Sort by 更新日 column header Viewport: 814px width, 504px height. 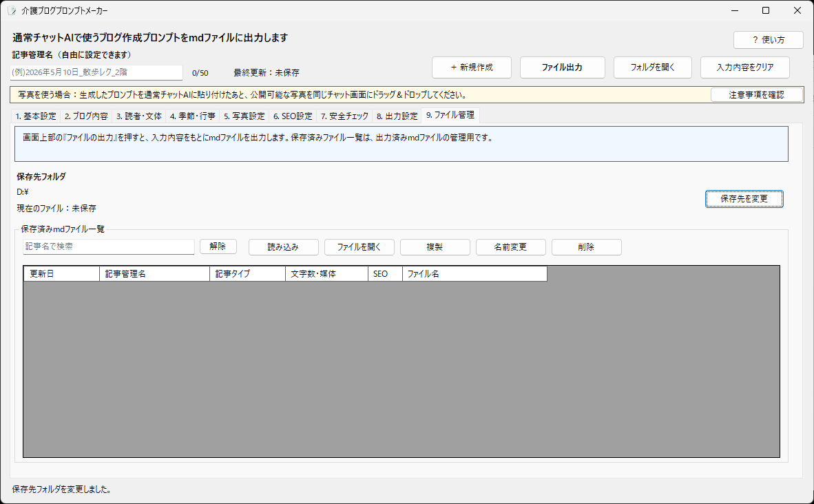[x=61, y=273]
